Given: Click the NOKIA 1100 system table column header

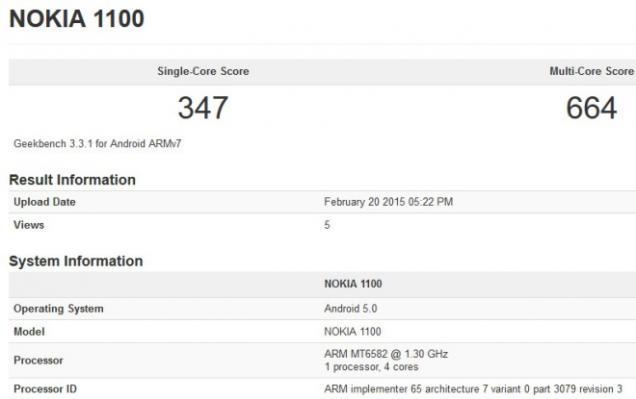Looking at the screenshot, I should (x=353, y=284).
